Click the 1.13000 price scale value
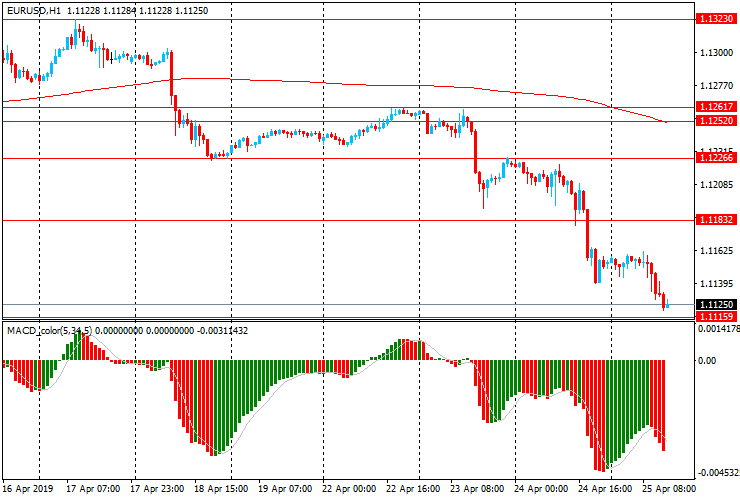Image resolution: width=740 pixels, height=500 pixels. (x=714, y=52)
